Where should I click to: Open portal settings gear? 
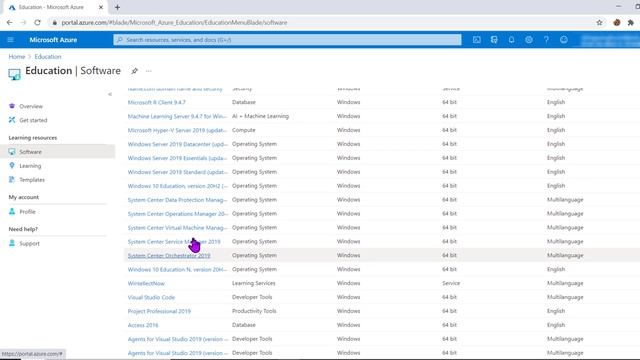[529, 40]
